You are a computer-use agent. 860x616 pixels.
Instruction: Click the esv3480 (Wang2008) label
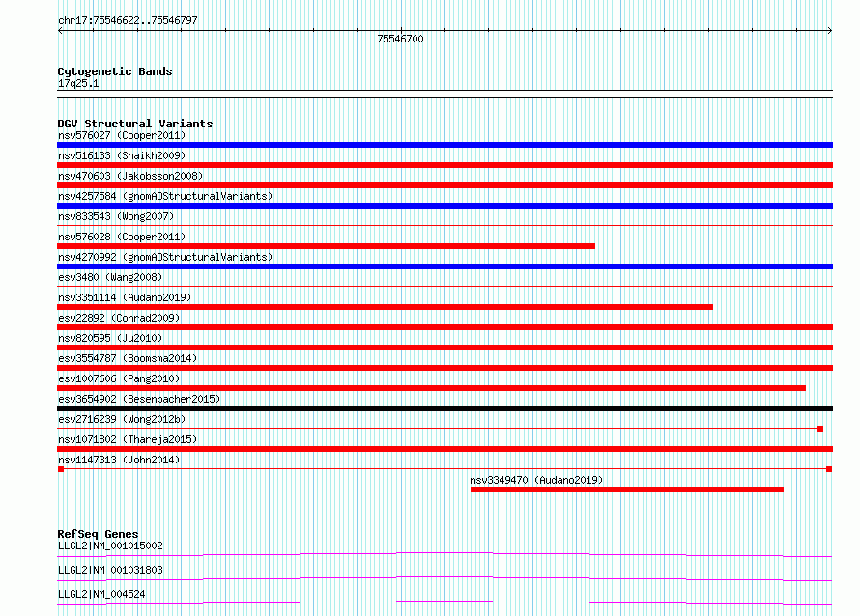110,277
